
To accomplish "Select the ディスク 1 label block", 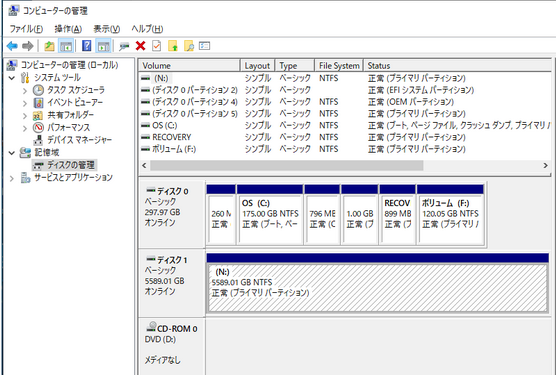I will click(x=172, y=282).
